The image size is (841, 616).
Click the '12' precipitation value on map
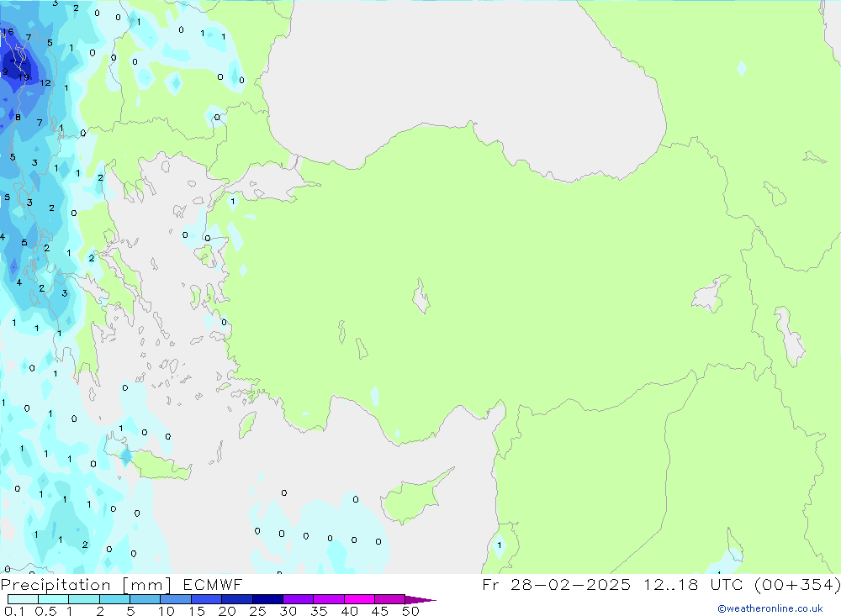pos(45,83)
